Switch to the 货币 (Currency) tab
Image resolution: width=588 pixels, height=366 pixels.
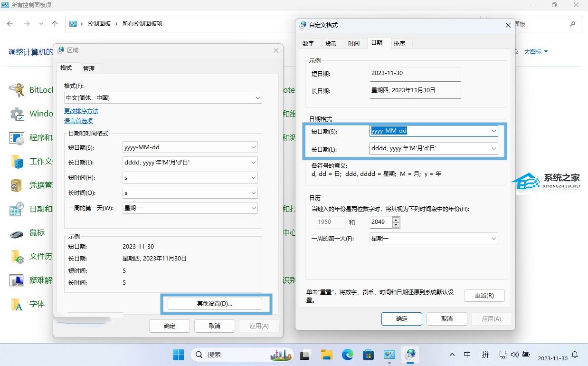tap(331, 43)
